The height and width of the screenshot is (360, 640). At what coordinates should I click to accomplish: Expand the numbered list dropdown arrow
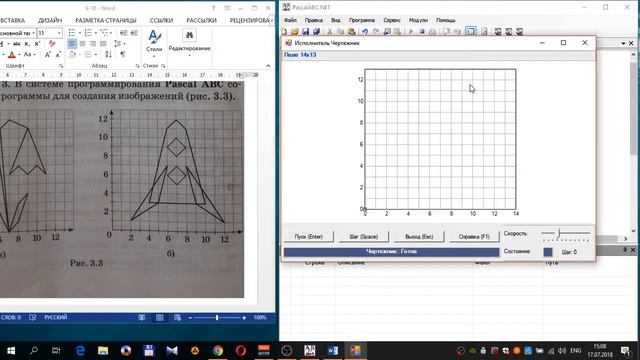pyautogui.click(x=96, y=33)
